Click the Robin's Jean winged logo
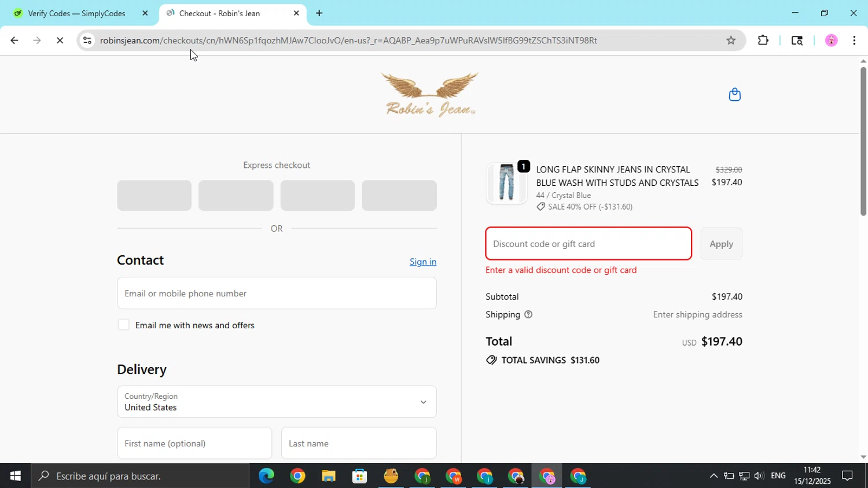Image resolution: width=868 pixels, height=488 pixels. 430,94
